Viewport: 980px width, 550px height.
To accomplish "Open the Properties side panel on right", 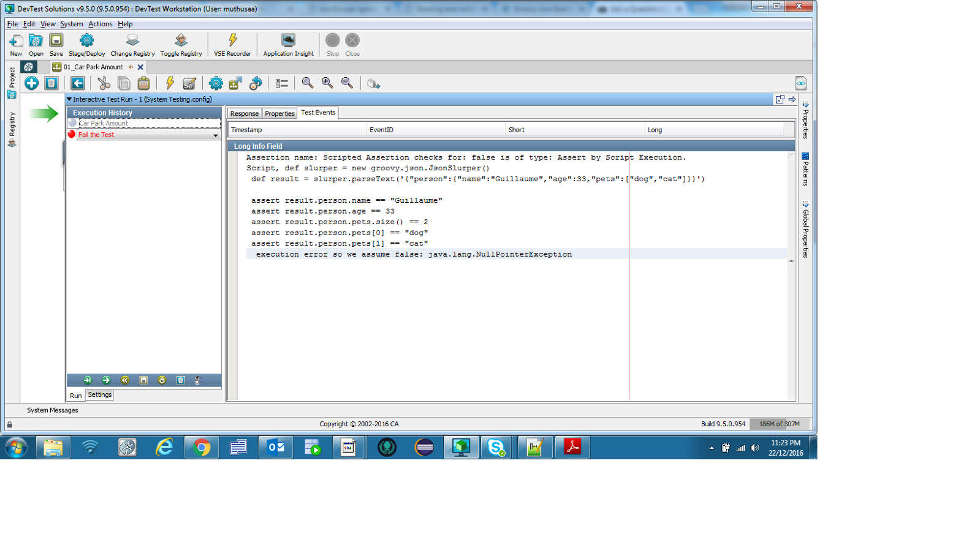I will [x=805, y=119].
